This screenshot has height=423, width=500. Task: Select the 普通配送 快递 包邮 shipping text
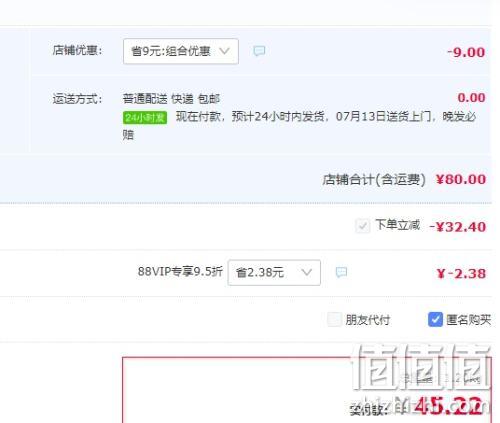(x=171, y=99)
